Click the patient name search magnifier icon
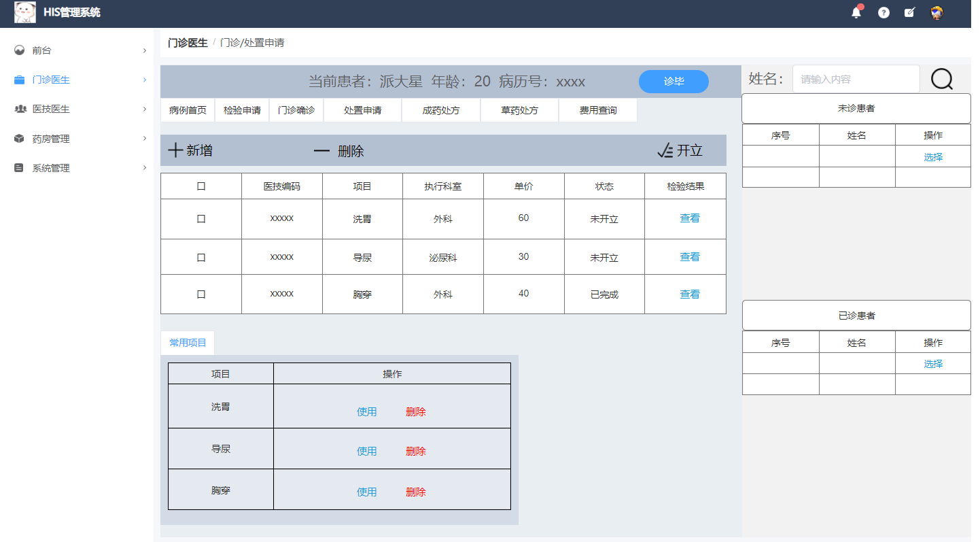The image size is (980, 542). click(x=942, y=80)
